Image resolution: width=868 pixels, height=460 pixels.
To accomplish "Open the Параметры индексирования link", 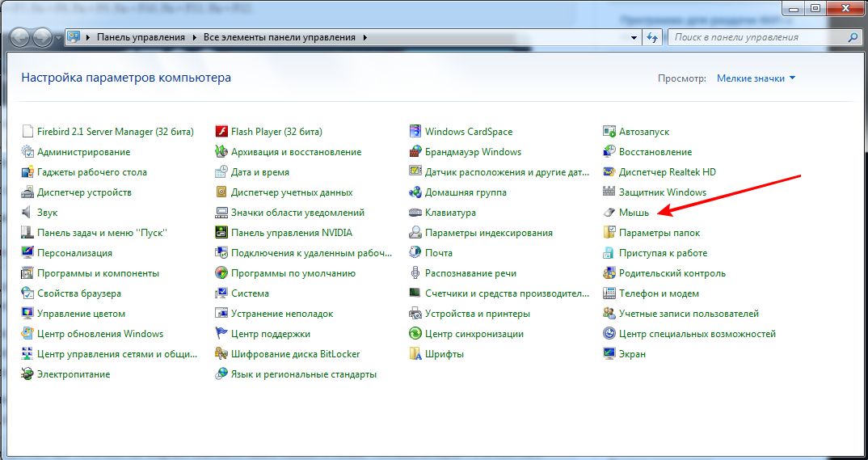I will point(489,233).
